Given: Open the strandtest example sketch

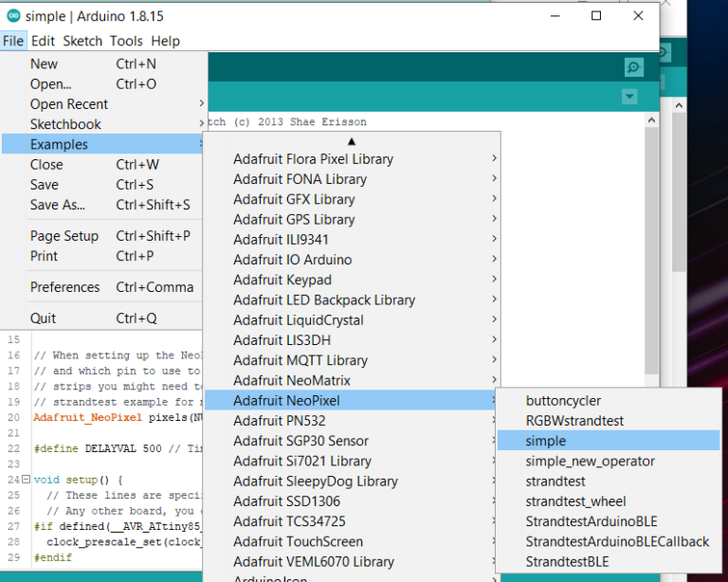Looking at the screenshot, I should point(609,481).
